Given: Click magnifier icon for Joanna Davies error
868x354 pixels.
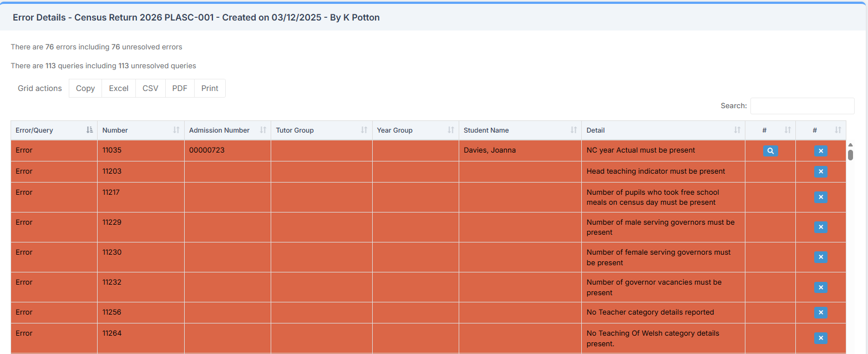Looking at the screenshot, I should [x=770, y=150].
